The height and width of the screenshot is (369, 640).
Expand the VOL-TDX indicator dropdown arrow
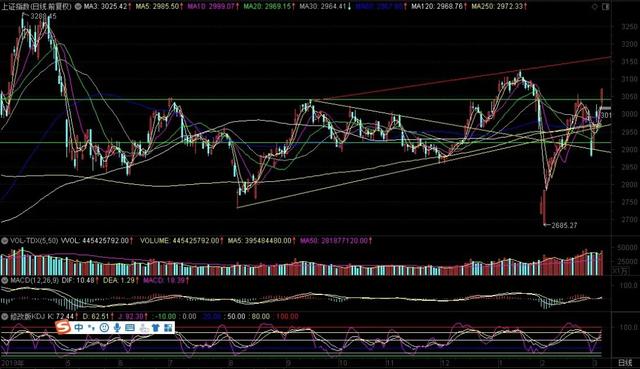[x=4, y=241]
